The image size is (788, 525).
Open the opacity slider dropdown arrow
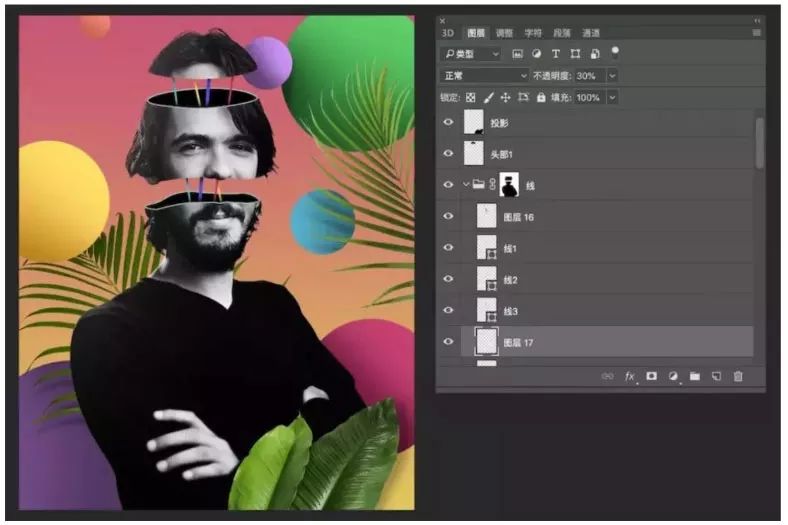612,76
